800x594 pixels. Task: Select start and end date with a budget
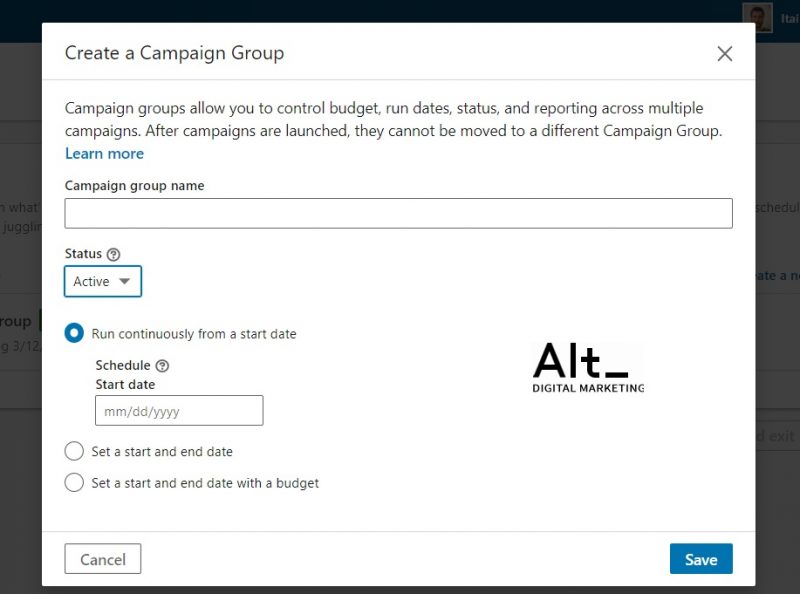coord(74,483)
